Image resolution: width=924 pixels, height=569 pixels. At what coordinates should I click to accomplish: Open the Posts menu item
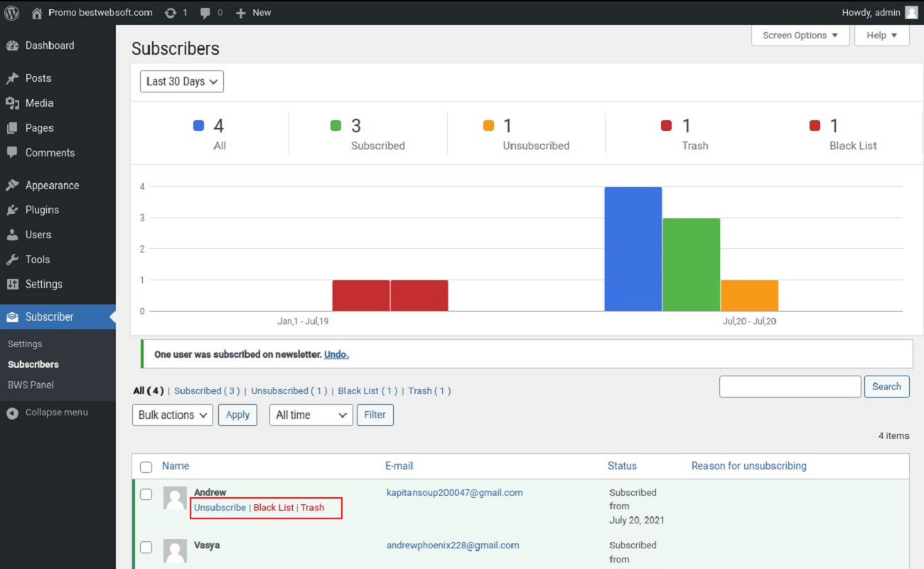[x=58, y=78]
